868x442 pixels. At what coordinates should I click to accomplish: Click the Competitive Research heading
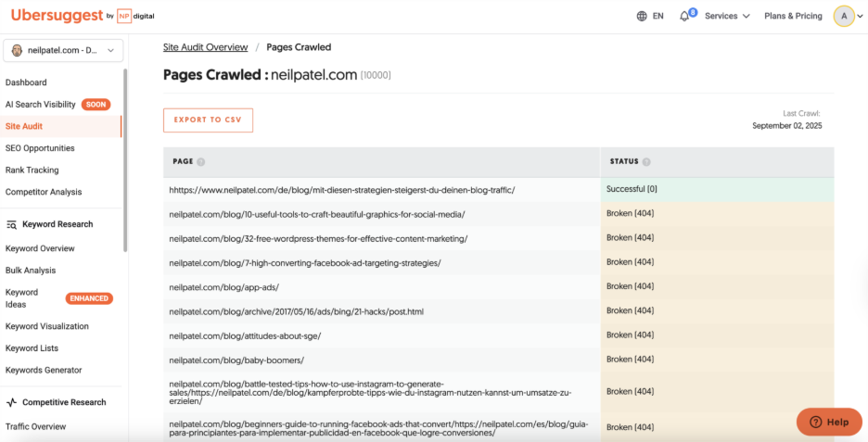64,403
